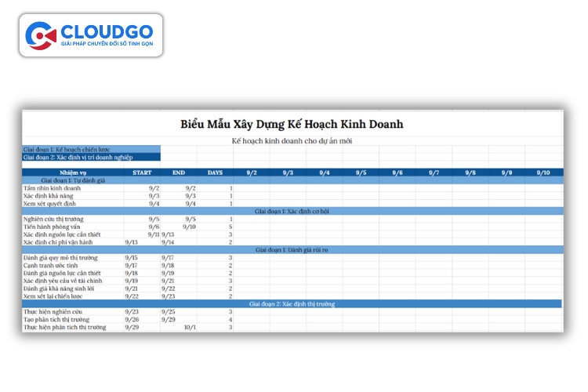The image size is (588, 392).
Task: Select the 'Nghiên cứu thị trường' task cell
Action: (53, 219)
